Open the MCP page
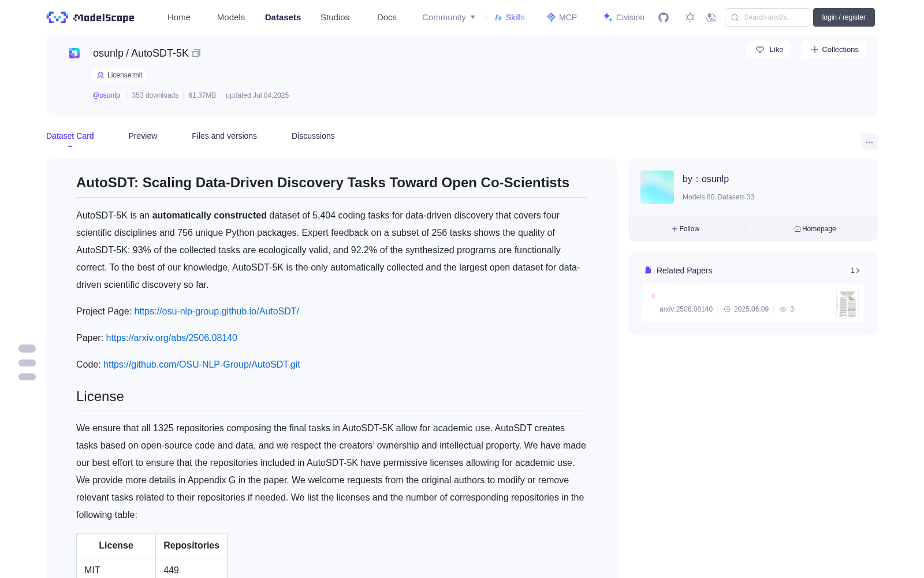The height and width of the screenshot is (578, 924). (x=561, y=17)
